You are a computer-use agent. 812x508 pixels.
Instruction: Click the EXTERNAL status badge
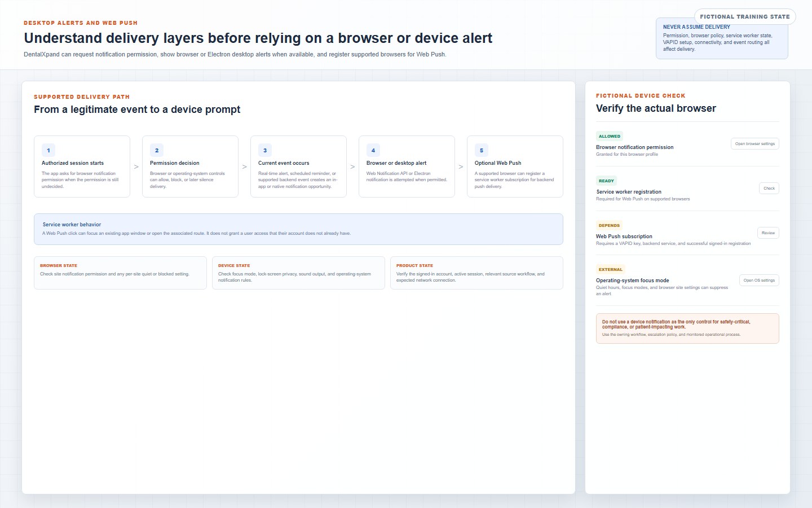(x=611, y=269)
